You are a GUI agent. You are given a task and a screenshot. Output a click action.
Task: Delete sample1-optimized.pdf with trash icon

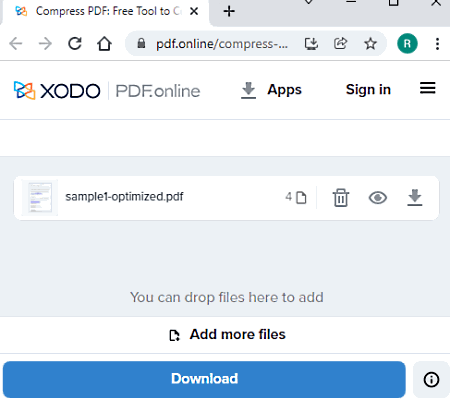[x=341, y=197]
